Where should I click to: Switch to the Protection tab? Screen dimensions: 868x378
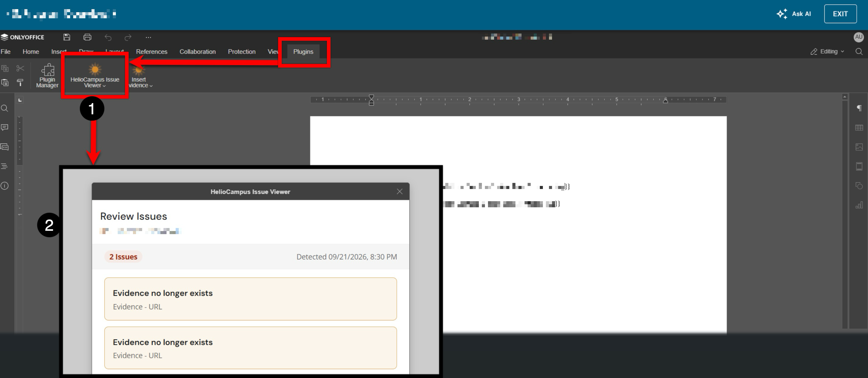(x=242, y=52)
